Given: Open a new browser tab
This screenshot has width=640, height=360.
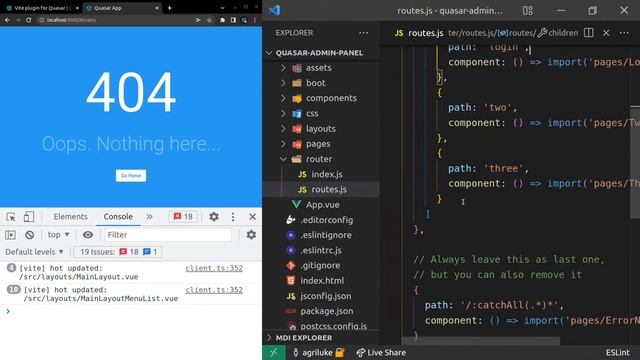Looking at the screenshot, I should [169, 8].
